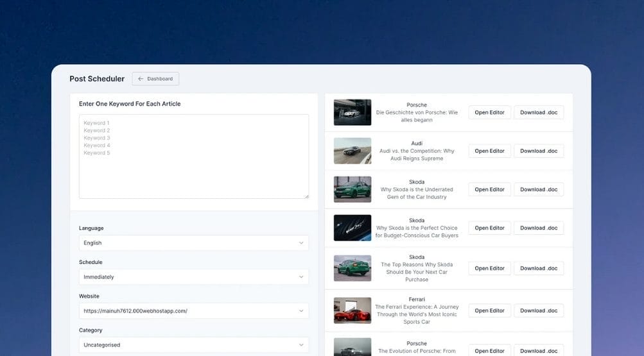Open the Language dropdown set to English
Screen dimensions: 644x356
point(193,243)
